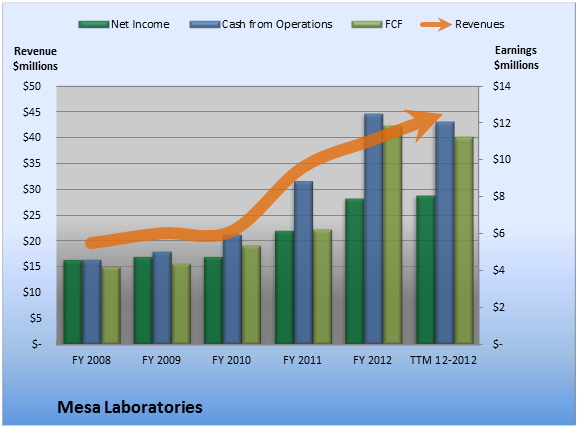Image resolution: width=577 pixels, height=427 pixels.
Task: Select the FY 2009 Net Income bar
Action: tap(143, 301)
